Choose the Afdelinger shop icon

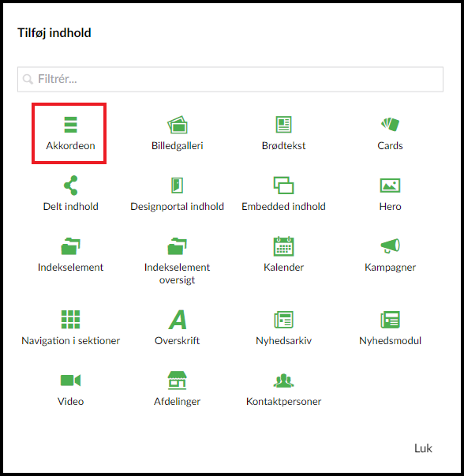pos(178,380)
